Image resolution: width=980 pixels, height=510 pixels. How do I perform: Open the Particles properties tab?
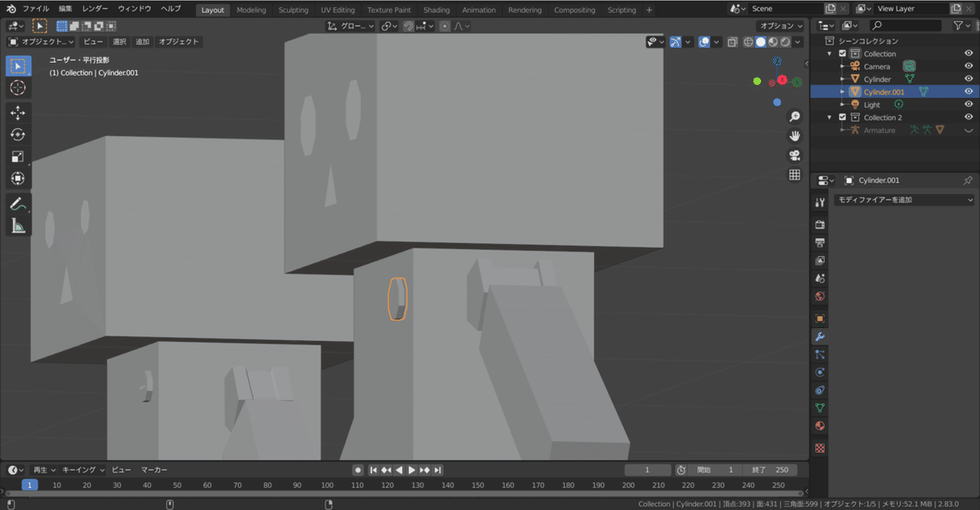[x=820, y=354]
